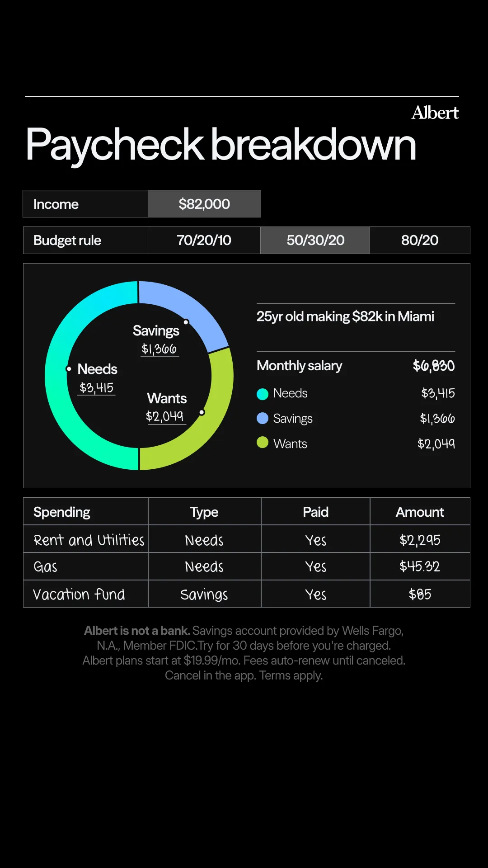Select the cyan Needs legend dot
Image resolution: width=488 pixels, height=868 pixels.
(263, 394)
